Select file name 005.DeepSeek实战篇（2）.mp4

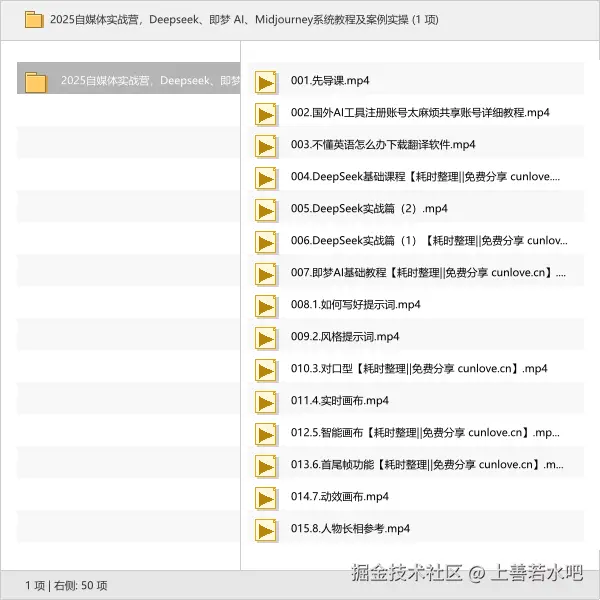[x=369, y=209]
